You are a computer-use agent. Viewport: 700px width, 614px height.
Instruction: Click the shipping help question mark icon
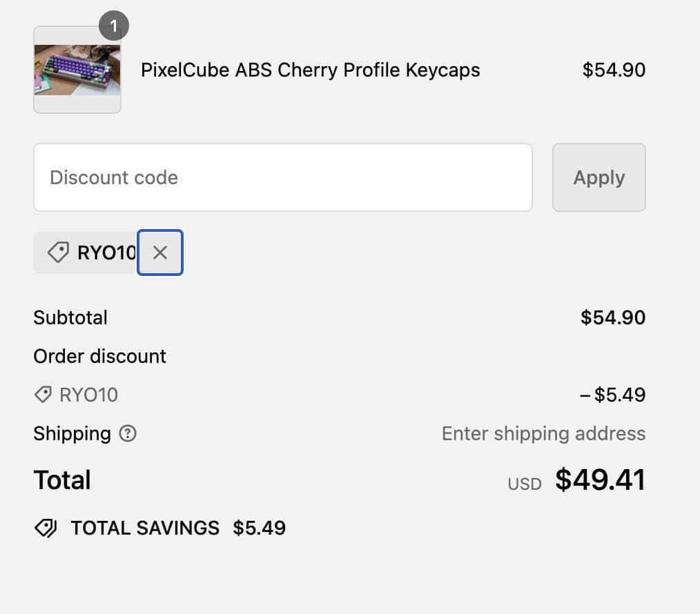coord(128,434)
